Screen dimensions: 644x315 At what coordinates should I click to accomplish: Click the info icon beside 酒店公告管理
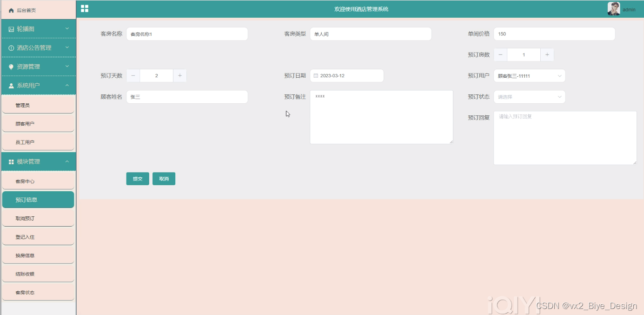click(x=11, y=48)
